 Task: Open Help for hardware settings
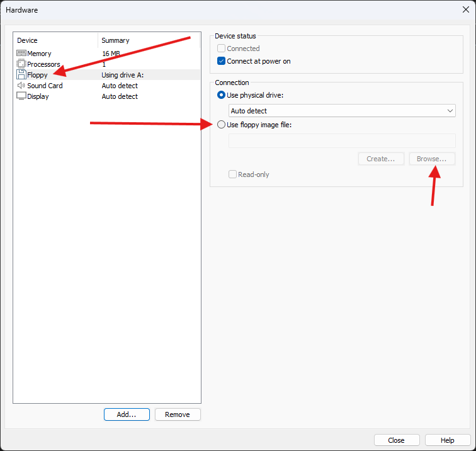click(x=448, y=440)
